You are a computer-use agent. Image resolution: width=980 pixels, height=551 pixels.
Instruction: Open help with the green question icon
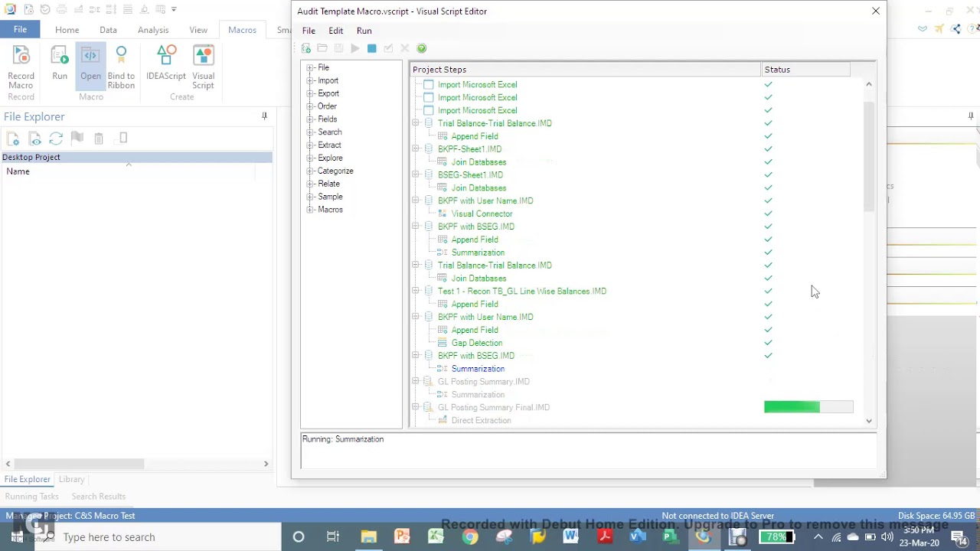[x=422, y=48]
